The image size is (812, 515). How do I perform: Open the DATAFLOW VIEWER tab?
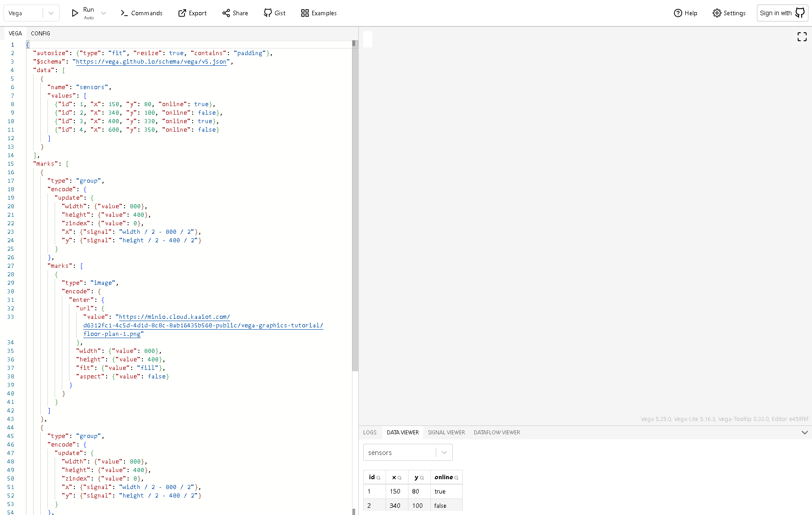pyautogui.click(x=497, y=433)
